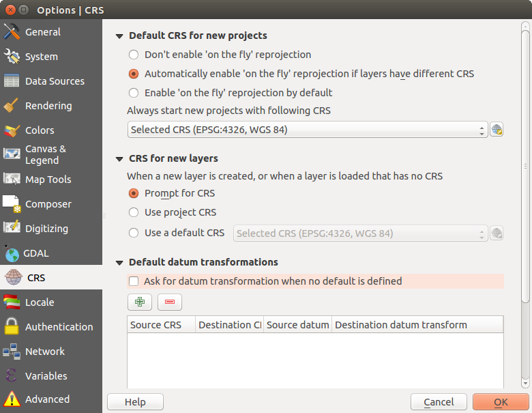Click the Help button
This screenshot has width=532, height=413.
pyautogui.click(x=135, y=402)
